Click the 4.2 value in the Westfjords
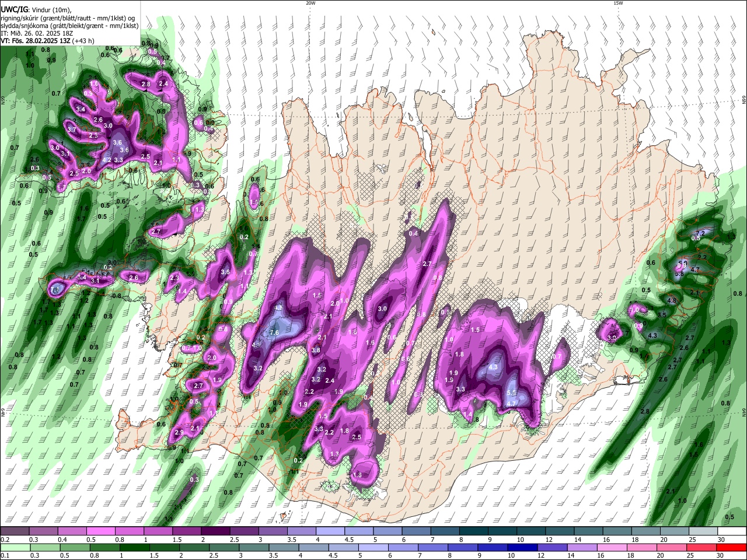 pyautogui.click(x=107, y=160)
